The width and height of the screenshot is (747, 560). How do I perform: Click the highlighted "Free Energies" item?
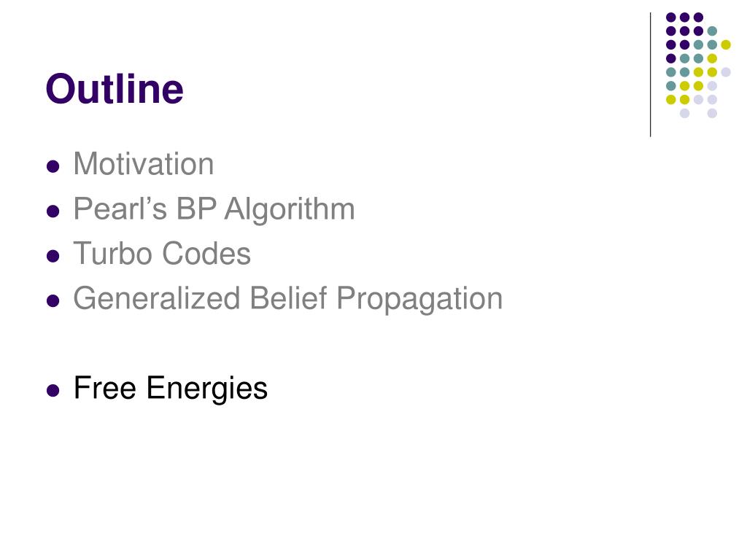[x=171, y=388]
